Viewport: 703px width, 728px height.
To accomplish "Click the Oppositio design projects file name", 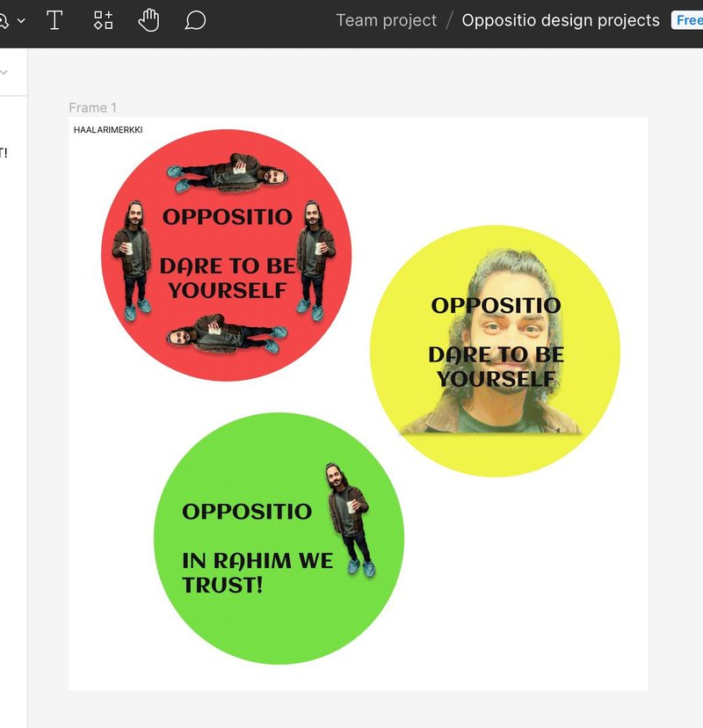I will click(x=560, y=20).
